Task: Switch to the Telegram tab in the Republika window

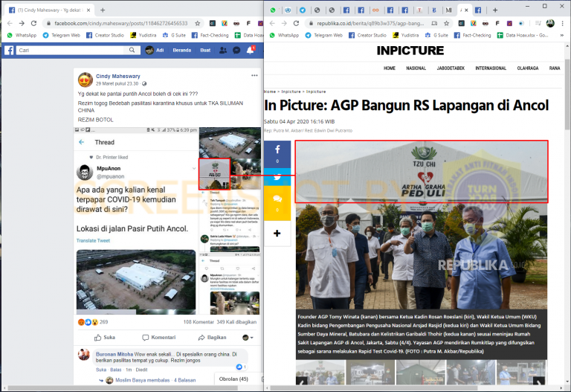Action: (303, 10)
